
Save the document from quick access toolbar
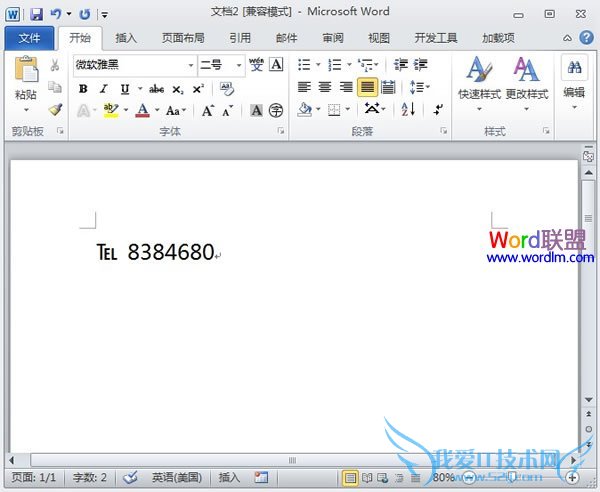click(x=36, y=14)
